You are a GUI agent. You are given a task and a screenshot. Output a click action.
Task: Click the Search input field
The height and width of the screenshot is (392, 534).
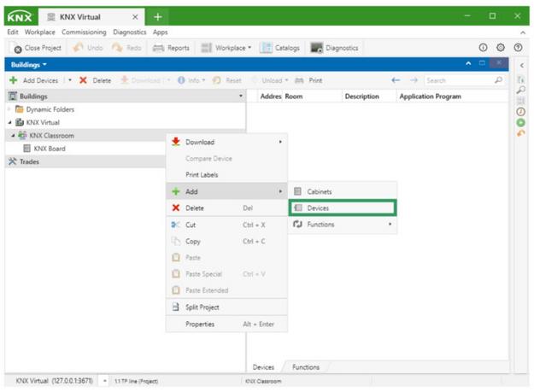[x=457, y=80]
